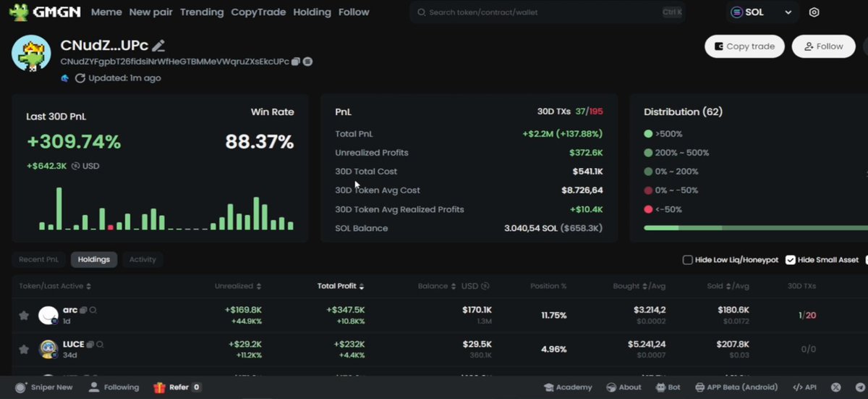
Task: Click the red bar in PnL chart
Action: coord(111,227)
